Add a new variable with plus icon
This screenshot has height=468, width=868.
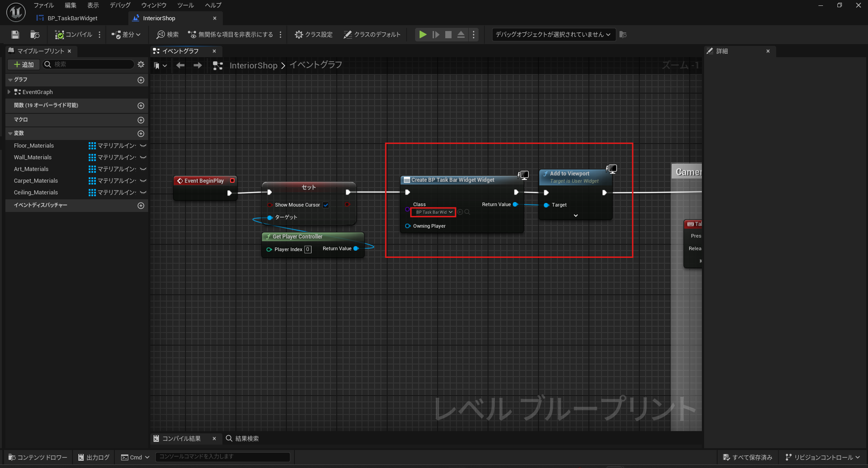140,134
